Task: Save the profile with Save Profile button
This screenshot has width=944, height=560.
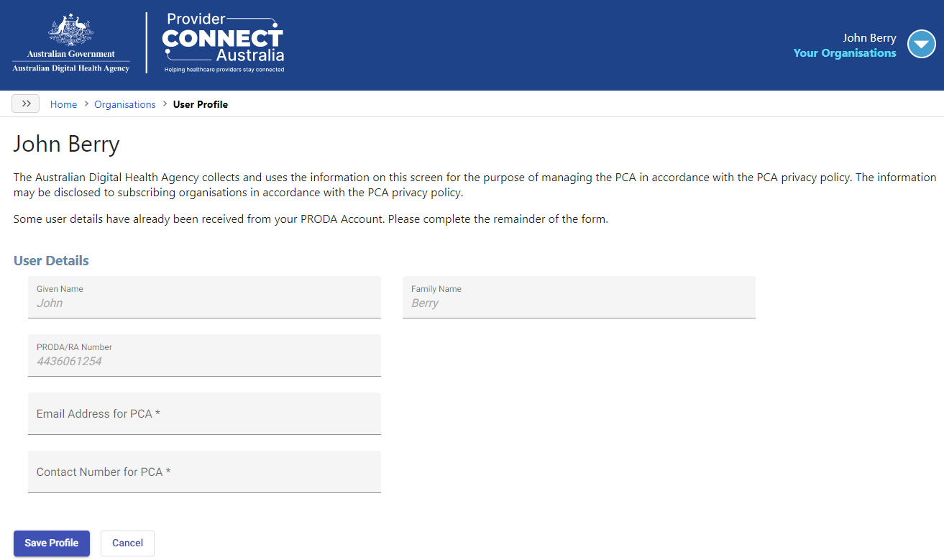Action: tap(52, 543)
